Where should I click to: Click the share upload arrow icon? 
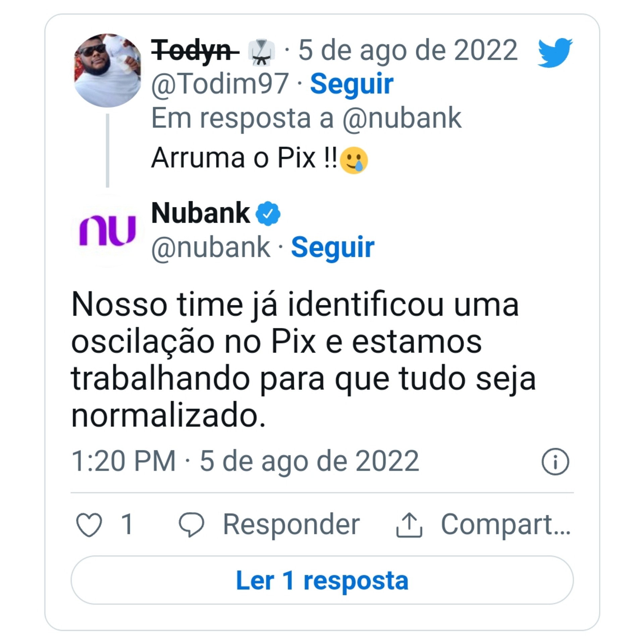pyautogui.click(x=409, y=525)
